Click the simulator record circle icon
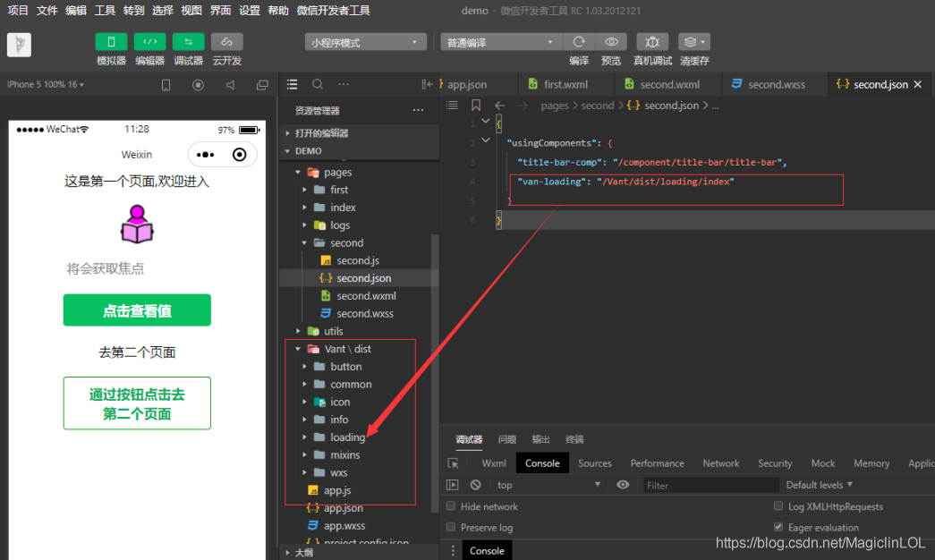Screen dimensions: 935x560 [x=198, y=85]
